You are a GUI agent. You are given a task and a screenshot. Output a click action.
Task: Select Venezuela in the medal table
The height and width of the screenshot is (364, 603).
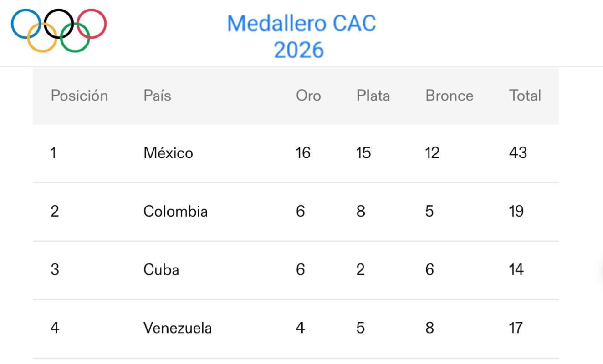pos(178,328)
